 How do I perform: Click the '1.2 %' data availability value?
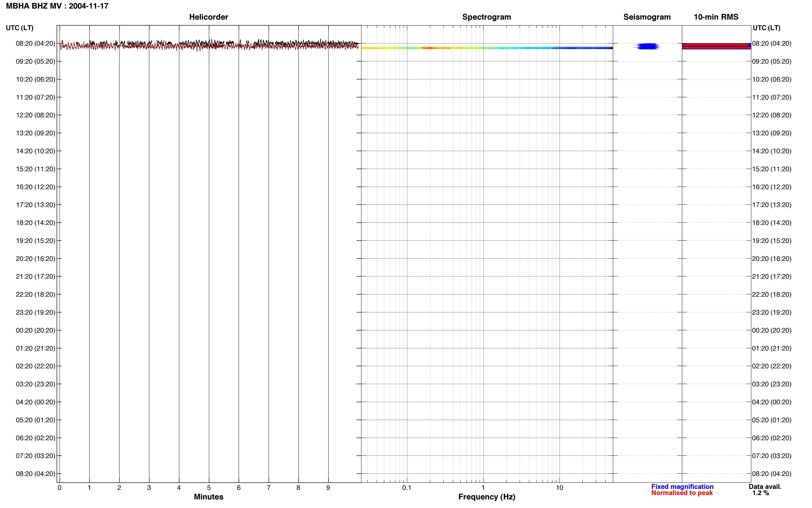coord(761,493)
